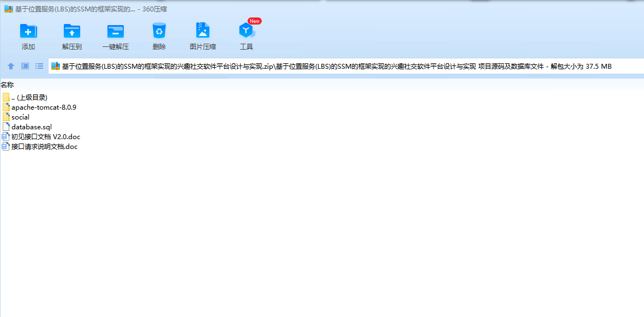Click the 一键解压 one-click extract icon
Screen dimensions: 644x317
(116, 31)
